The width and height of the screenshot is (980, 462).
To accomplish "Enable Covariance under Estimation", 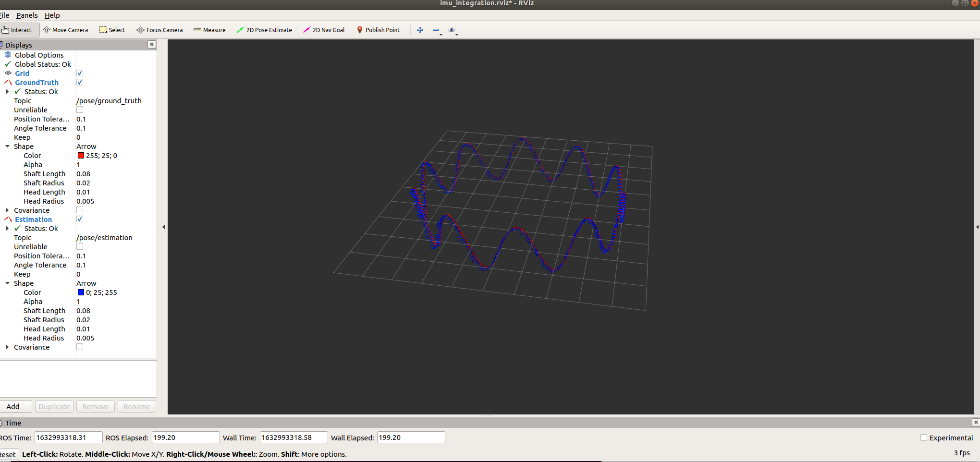I will pyautogui.click(x=80, y=347).
